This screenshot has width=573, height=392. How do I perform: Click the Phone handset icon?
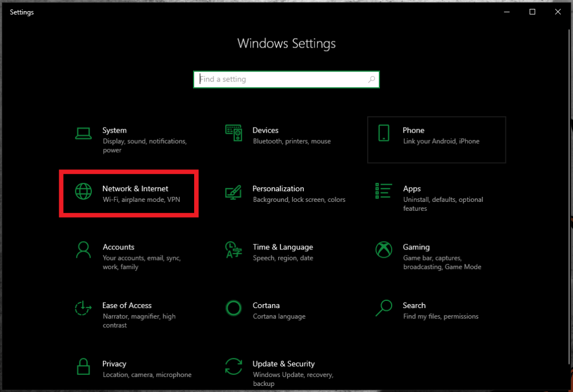click(384, 133)
